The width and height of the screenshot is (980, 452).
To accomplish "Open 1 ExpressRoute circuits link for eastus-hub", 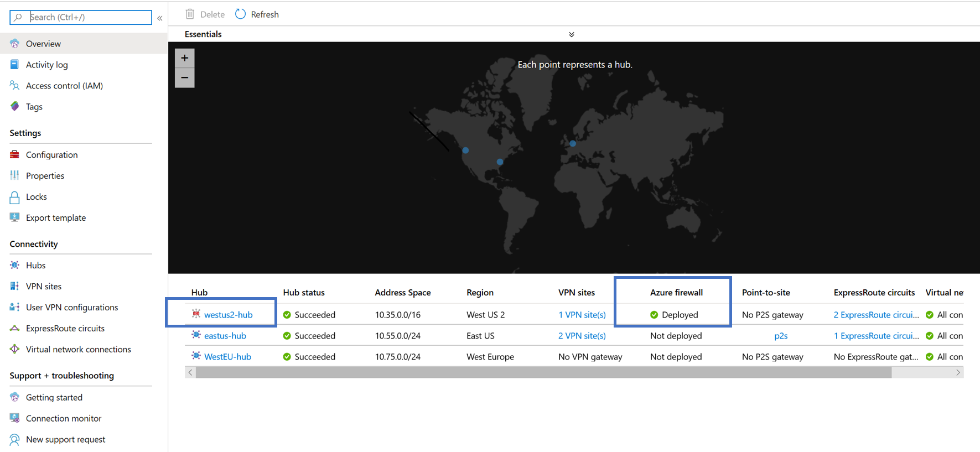I will [x=876, y=336].
